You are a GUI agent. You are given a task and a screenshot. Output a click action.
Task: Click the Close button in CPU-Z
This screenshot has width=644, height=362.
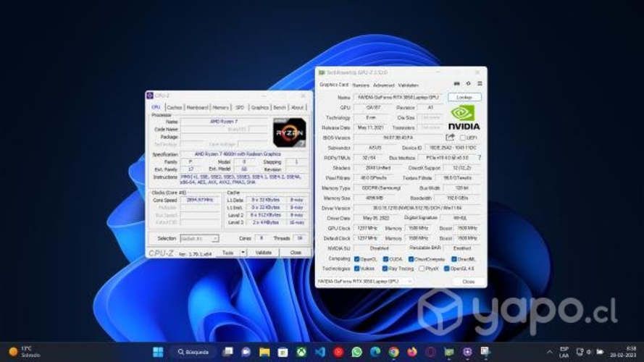(296, 253)
